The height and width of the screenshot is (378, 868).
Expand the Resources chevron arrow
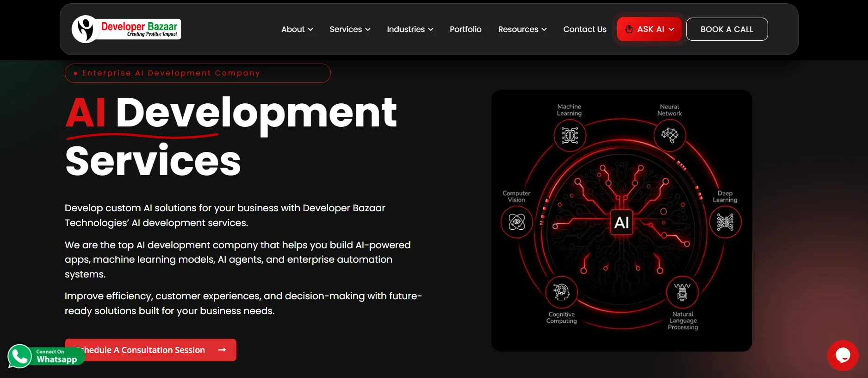[x=544, y=29]
